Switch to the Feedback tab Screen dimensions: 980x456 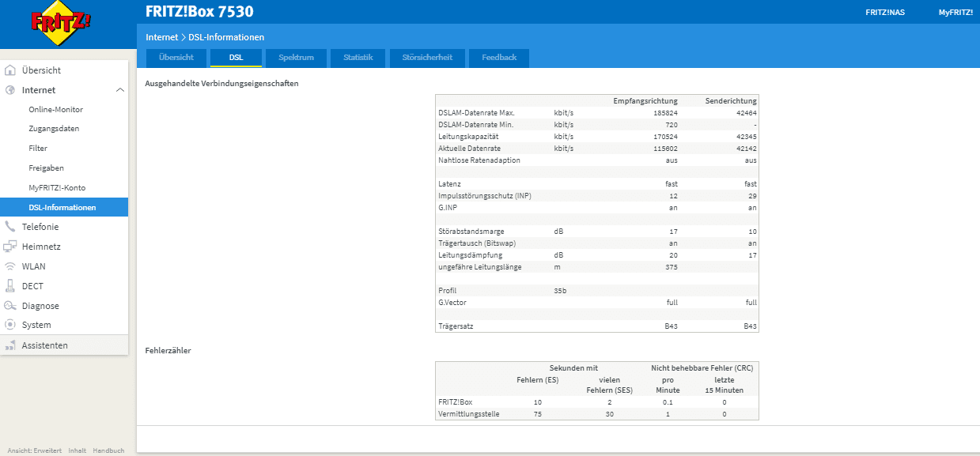pyautogui.click(x=499, y=58)
